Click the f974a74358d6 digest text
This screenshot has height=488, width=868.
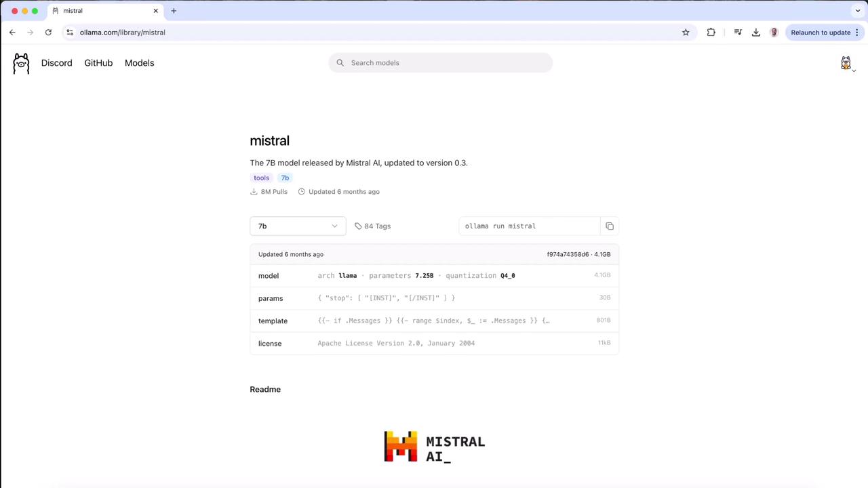coord(568,254)
